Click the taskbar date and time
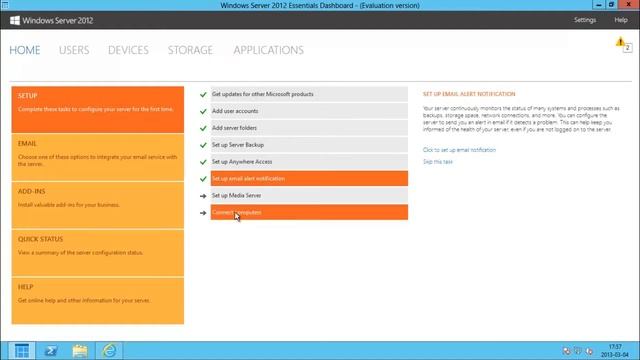Image resolution: width=640 pixels, height=360 pixels. (x=615, y=351)
